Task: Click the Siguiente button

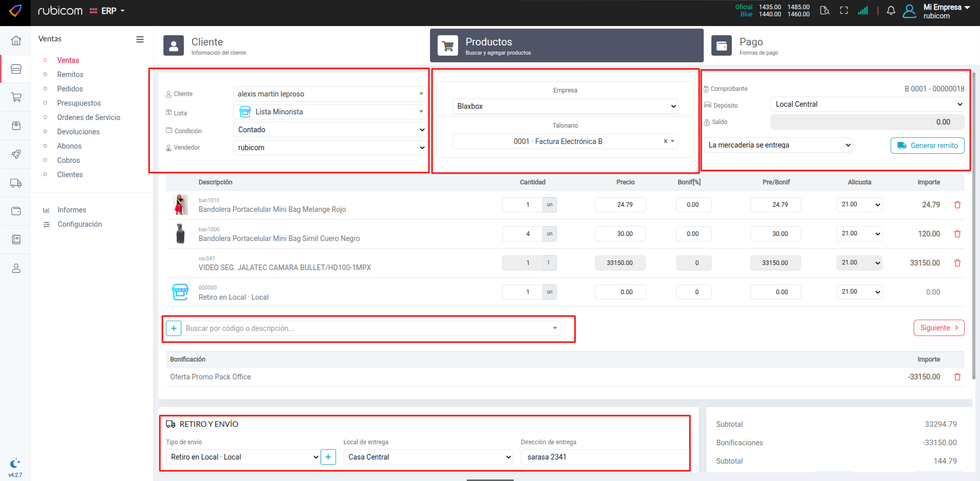Action: point(939,328)
